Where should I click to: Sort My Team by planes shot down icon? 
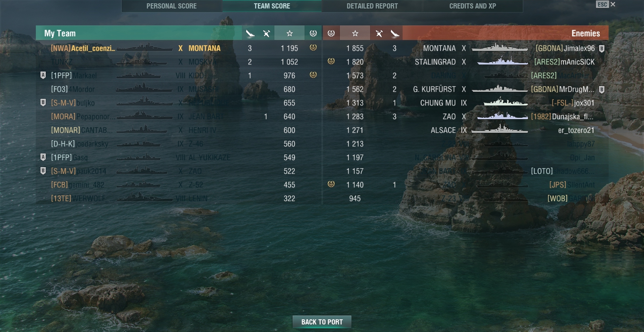tap(266, 33)
